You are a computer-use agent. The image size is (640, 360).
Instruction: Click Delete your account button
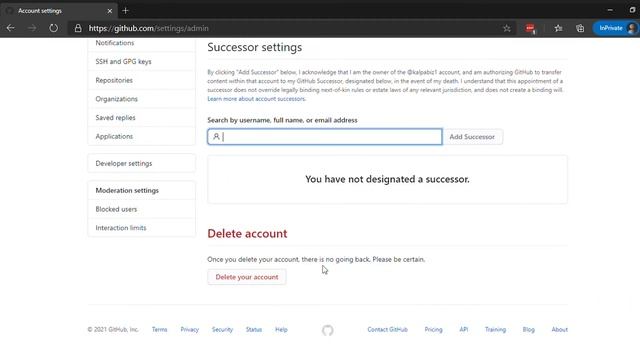coord(247,277)
